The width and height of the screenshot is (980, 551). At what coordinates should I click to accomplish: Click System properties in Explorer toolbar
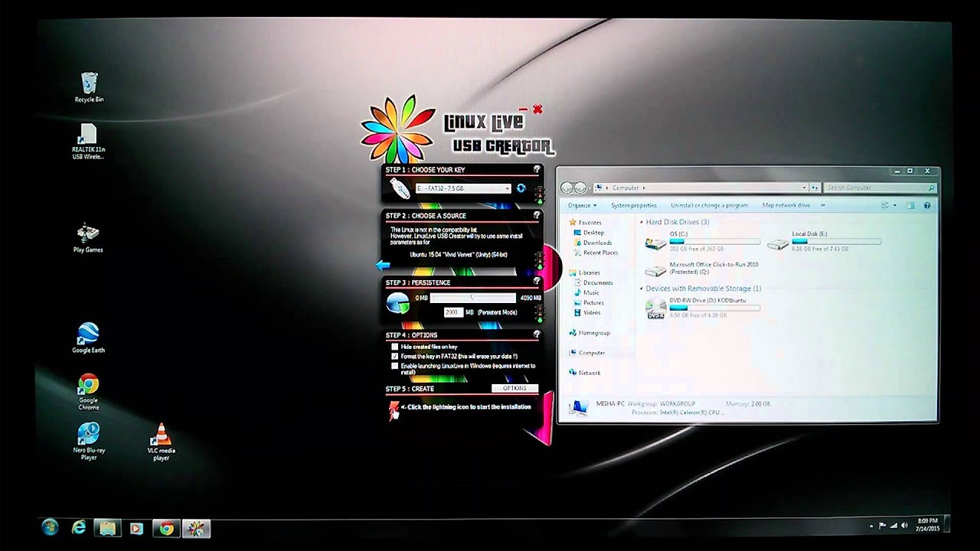(634, 205)
